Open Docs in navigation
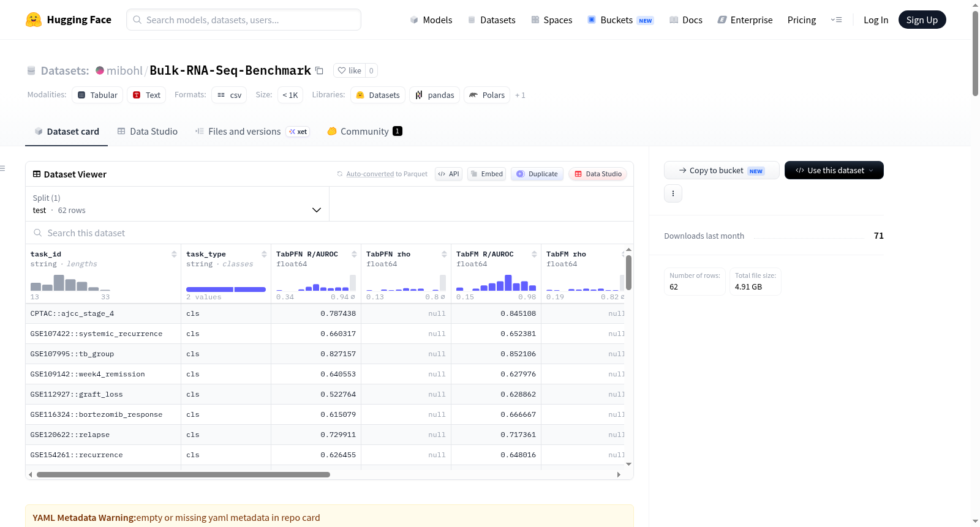Image resolution: width=980 pixels, height=527 pixels. (x=686, y=20)
